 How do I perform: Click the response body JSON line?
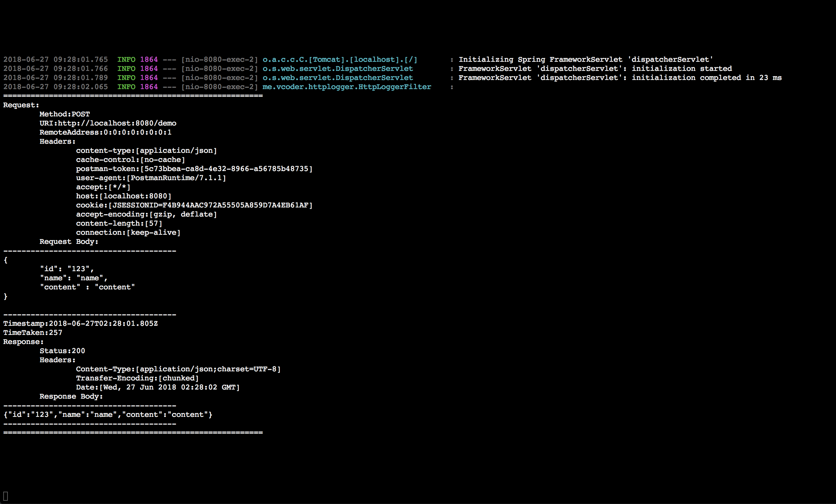click(108, 415)
